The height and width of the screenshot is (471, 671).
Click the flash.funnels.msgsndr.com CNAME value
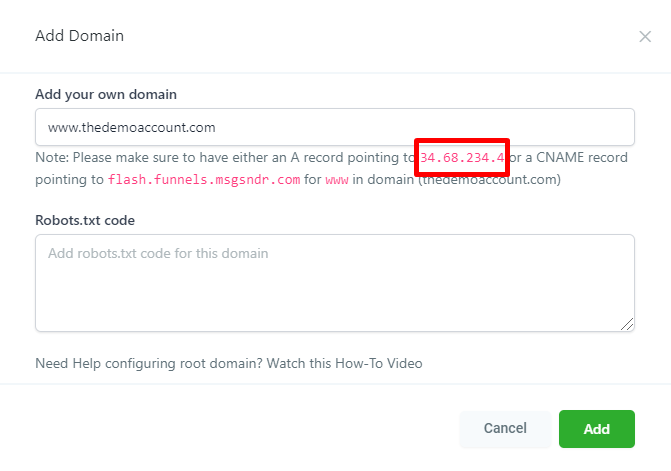204,180
